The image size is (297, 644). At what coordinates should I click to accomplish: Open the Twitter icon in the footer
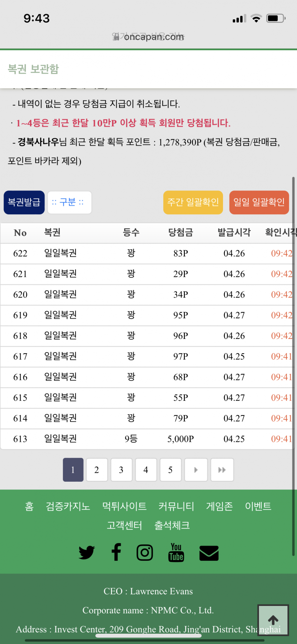87,553
